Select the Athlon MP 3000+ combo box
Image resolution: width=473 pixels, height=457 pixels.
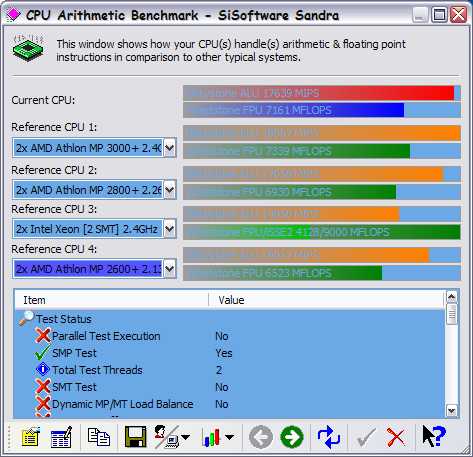(94, 147)
